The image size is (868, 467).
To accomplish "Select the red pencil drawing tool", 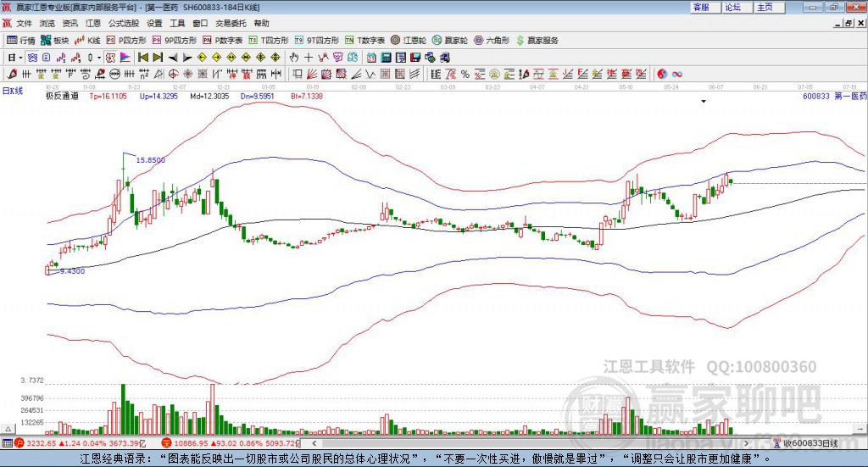I will 12,74.
